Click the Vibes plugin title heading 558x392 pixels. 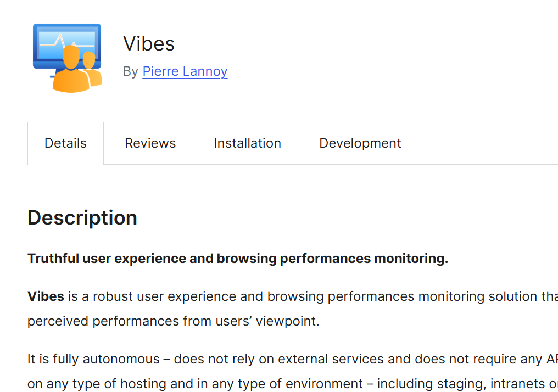point(149,44)
